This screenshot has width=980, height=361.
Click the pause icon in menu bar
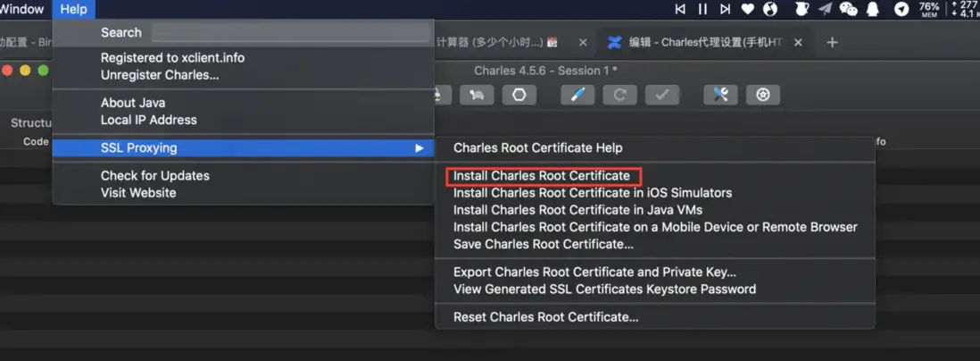(702, 9)
